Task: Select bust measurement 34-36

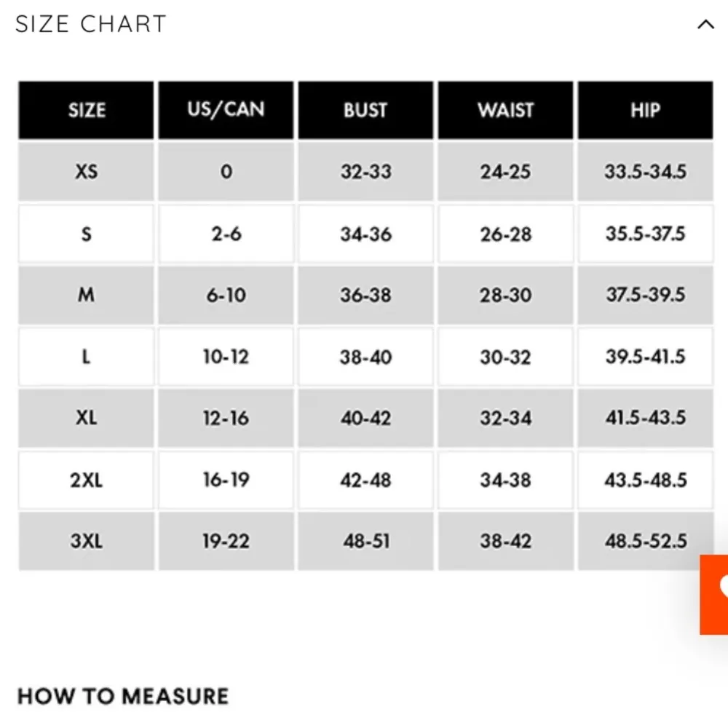Action: point(365,234)
